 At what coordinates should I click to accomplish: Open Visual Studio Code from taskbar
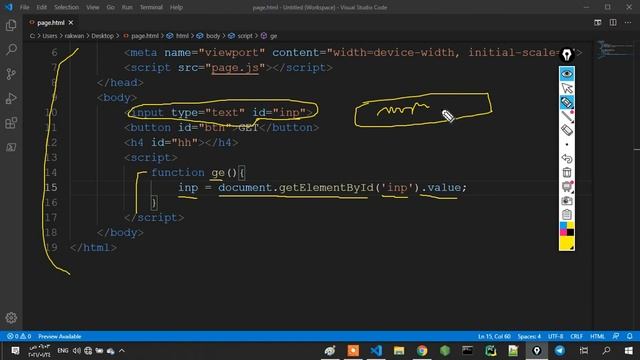[x=376, y=351]
